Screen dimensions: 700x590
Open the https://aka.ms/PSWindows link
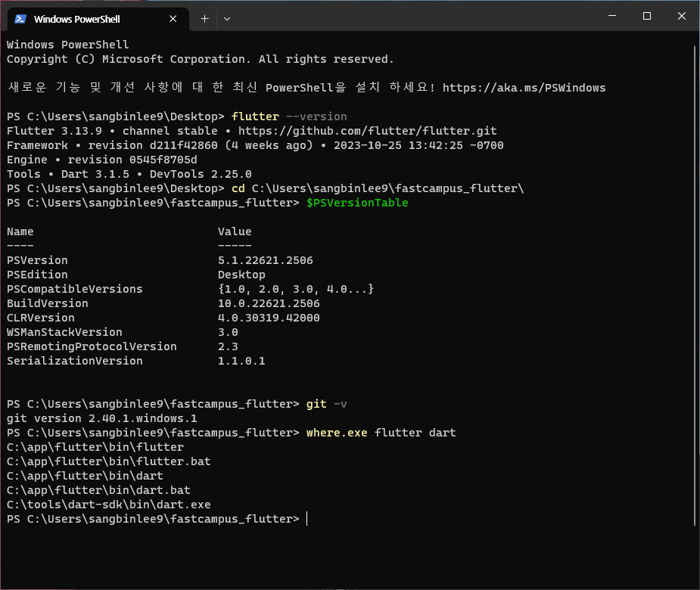click(524, 88)
